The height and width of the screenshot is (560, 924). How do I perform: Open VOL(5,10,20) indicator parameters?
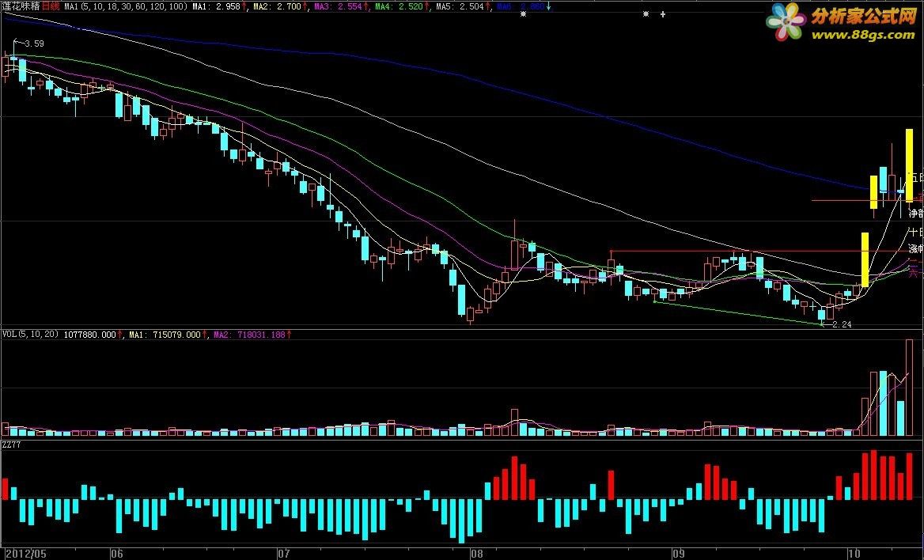[30, 335]
